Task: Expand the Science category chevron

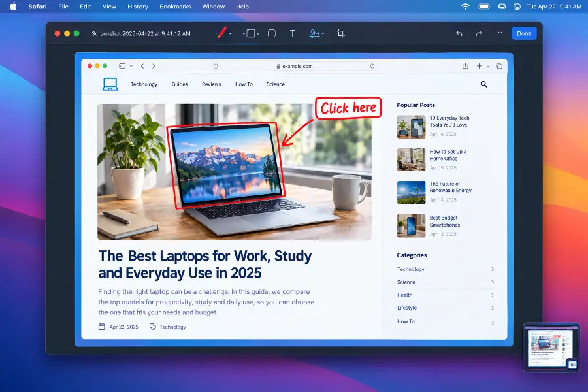Action: pos(493,282)
